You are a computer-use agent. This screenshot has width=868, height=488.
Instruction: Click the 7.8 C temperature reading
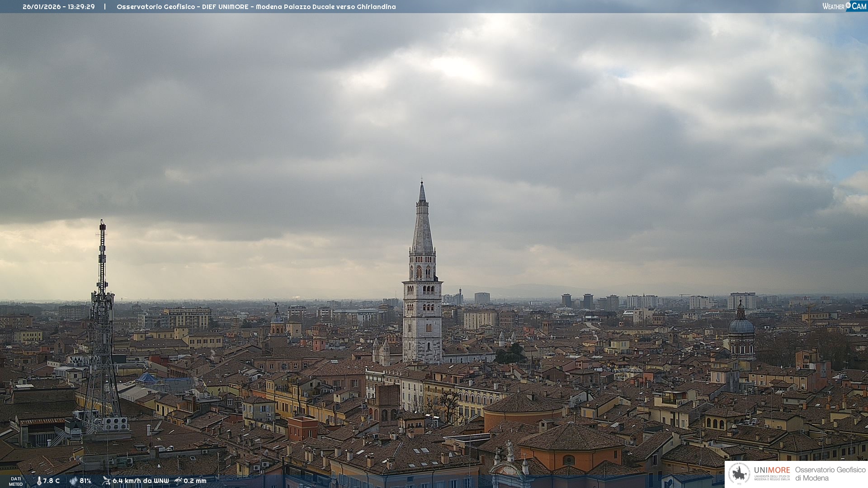tap(52, 481)
